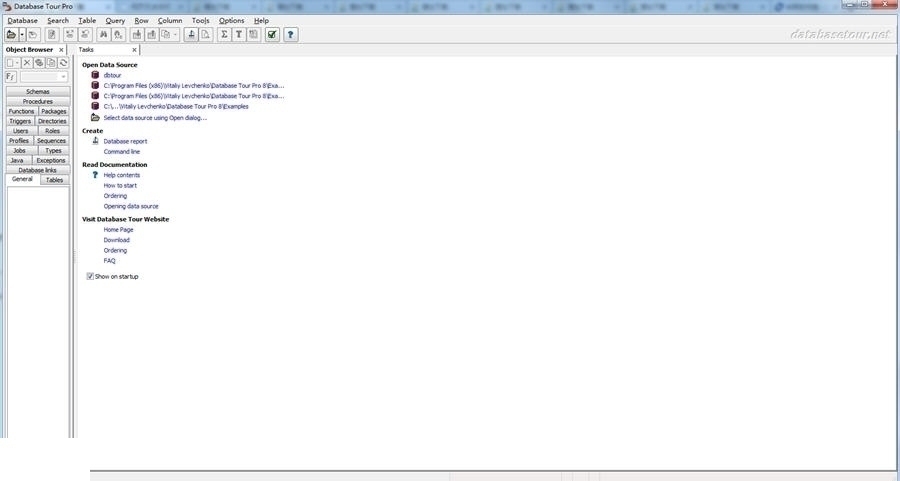Viewport: 900px width, 481px height.
Task: Click the new object icon in Object Browser
Action: coord(13,63)
